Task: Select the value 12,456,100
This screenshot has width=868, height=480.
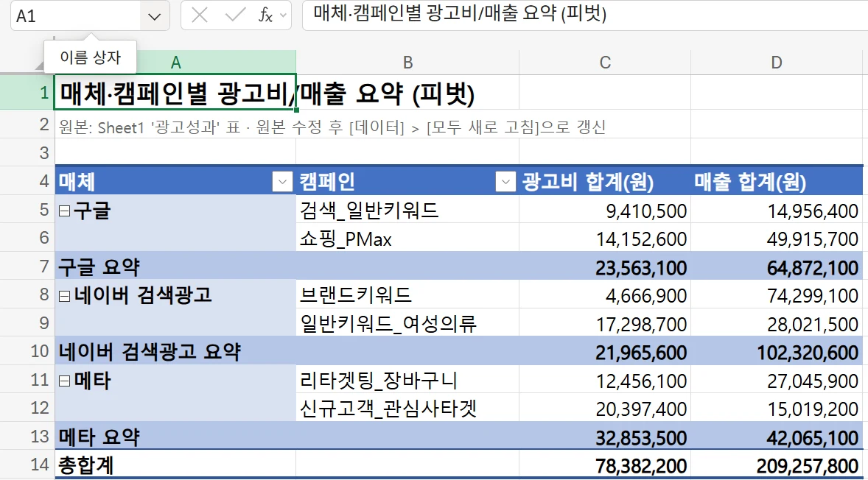Action: (x=605, y=380)
